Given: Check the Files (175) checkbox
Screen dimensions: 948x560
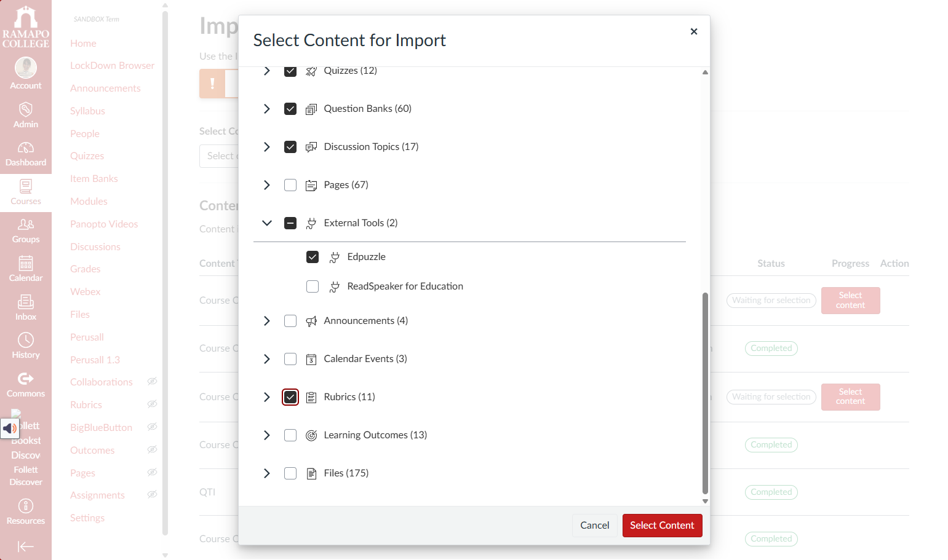Looking at the screenshot, I should (x=290, y=473).
